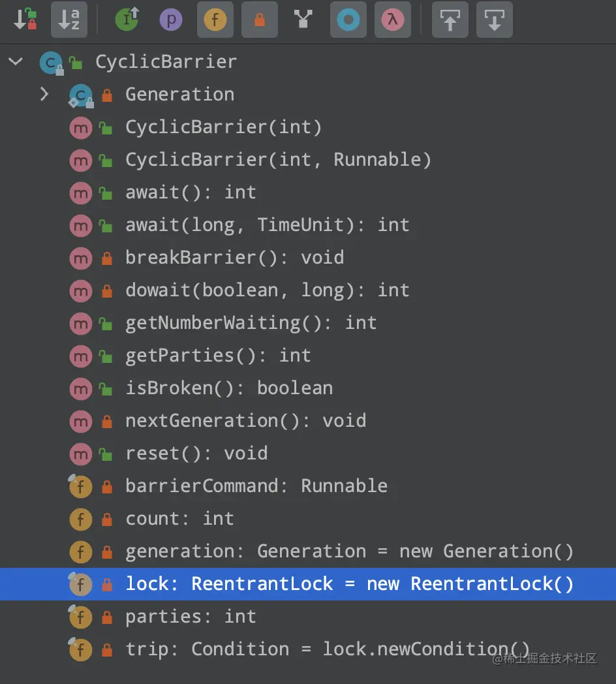Viewport: 616px width, 684px height.
Task: Select generation: Generation field
Action: 308,552
